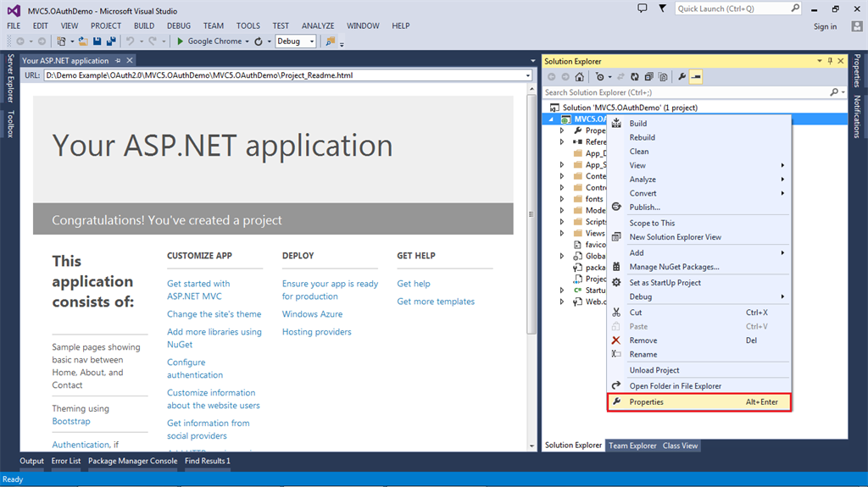The width and height of the screenshot is (868, 487).
Task: Choose Manage NuGet Packages menu entry
Action: pyautogui.click(x=674, y=267)
